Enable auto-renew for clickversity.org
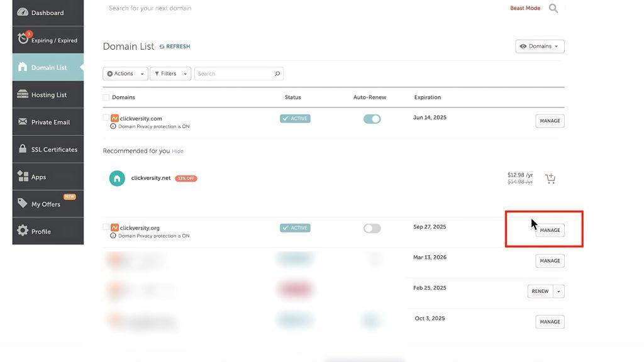644x362 pixels. [372, 228]
